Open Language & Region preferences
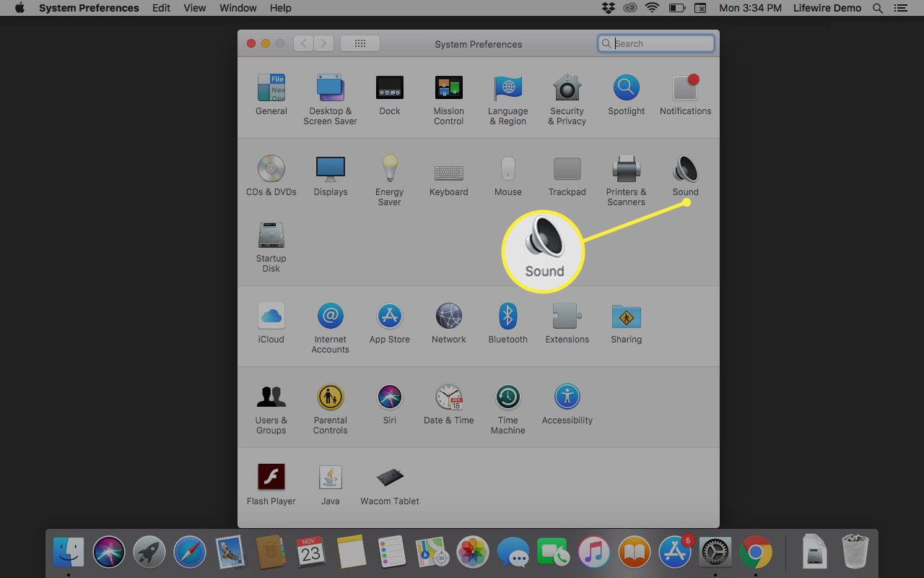Viewport: 924px width, 578px height. click(x=508, y=99)
